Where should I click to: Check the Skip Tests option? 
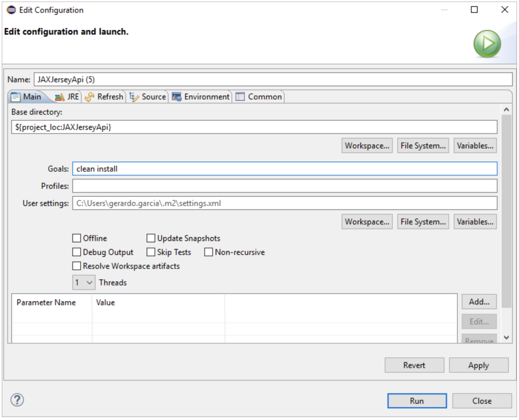[151, 252]
